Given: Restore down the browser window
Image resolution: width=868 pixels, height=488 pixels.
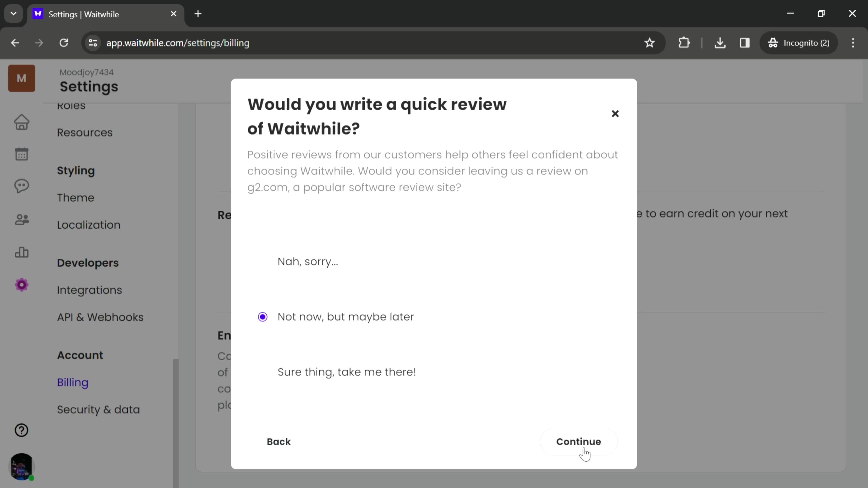Looking at the screenshot, I should click(821, 14).
